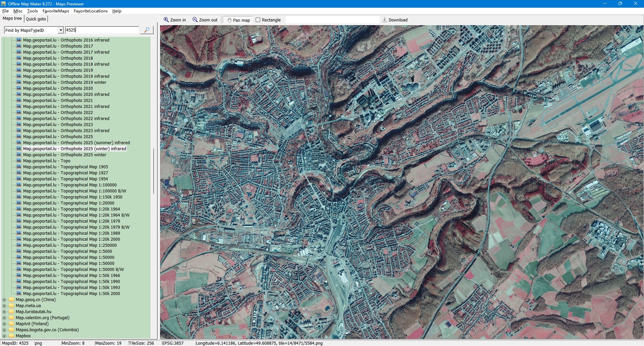This screenshot has height=346, width=644.
Task: Open the FavoriteMaps menu
Action: click(x=56, y=11)
